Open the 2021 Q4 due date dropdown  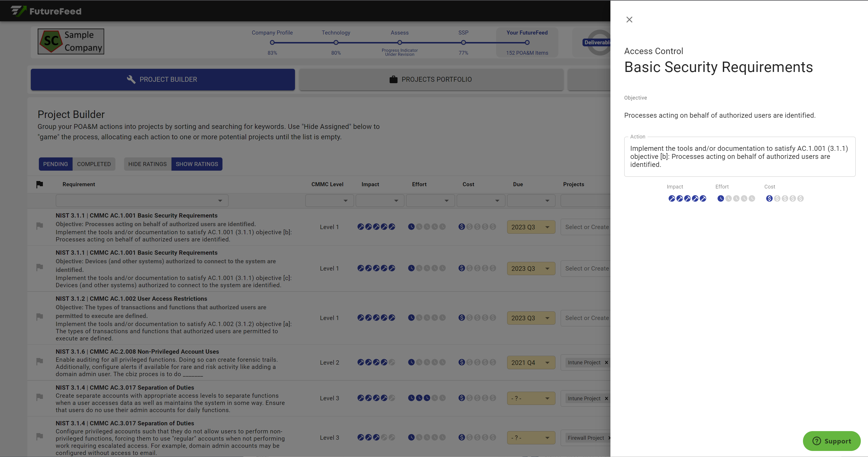point(531,363)
